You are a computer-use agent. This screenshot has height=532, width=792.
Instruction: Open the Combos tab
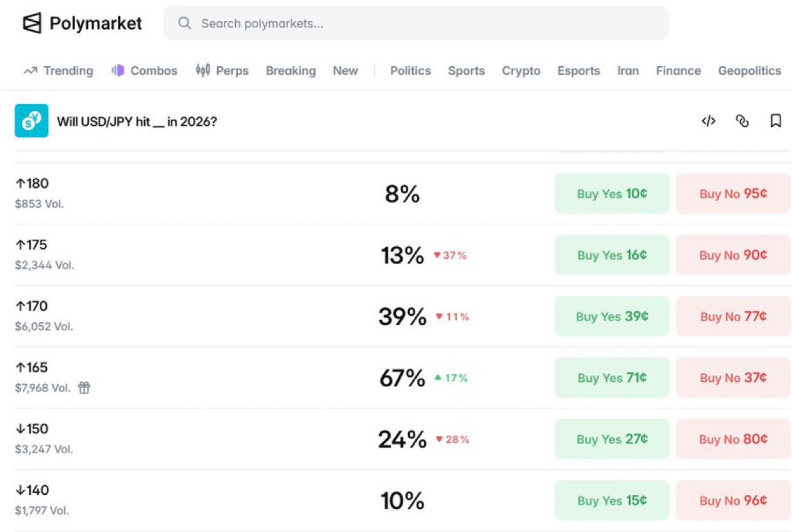click(144, 71)
